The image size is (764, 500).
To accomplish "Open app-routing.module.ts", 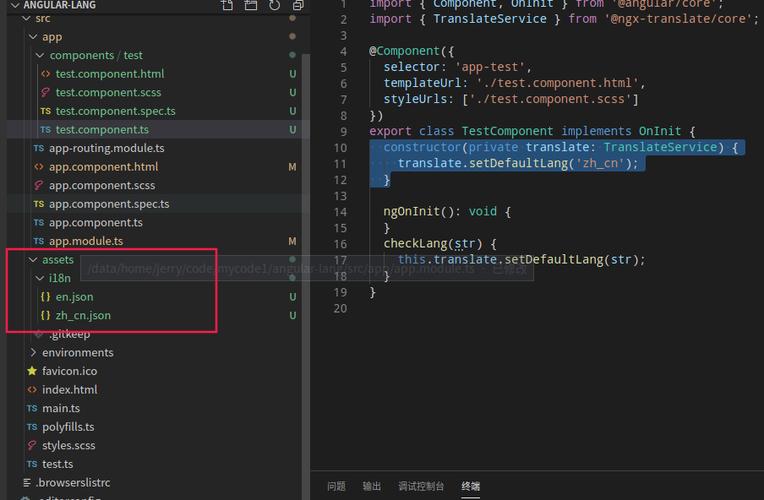I will point(106,148).
